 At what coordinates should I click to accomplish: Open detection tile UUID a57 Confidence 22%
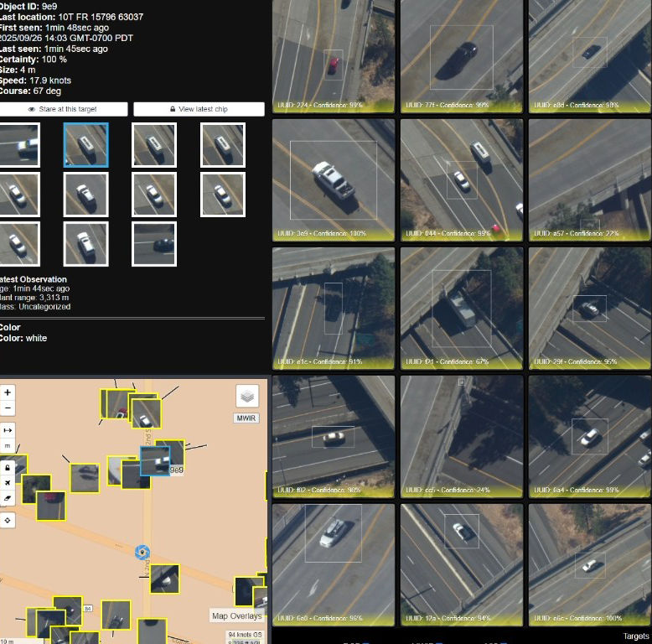pyautogui.click(x=590, y=180)
